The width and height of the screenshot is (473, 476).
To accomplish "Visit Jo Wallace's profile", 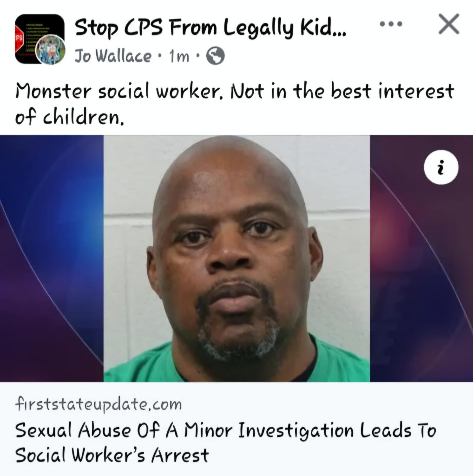I will (x=113, y=56).
